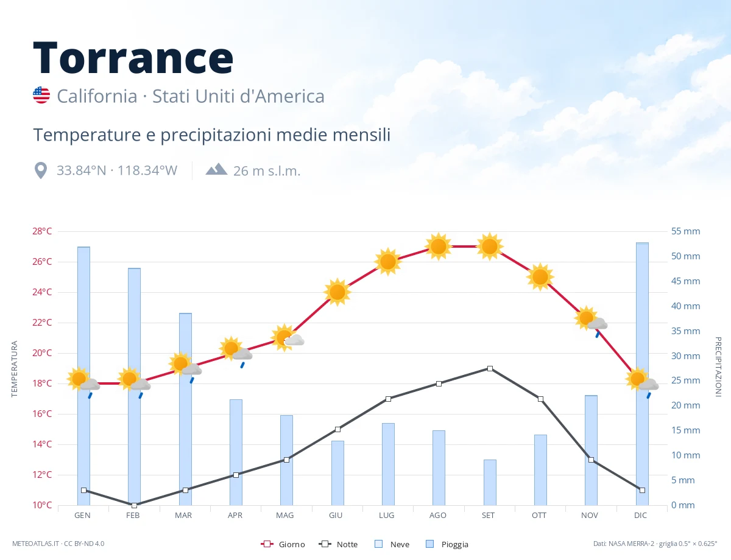The height and width of the screenshot is (560, 731).
Task: Click the TEMPERATURA axis title
Action: (x=15, y=369)
